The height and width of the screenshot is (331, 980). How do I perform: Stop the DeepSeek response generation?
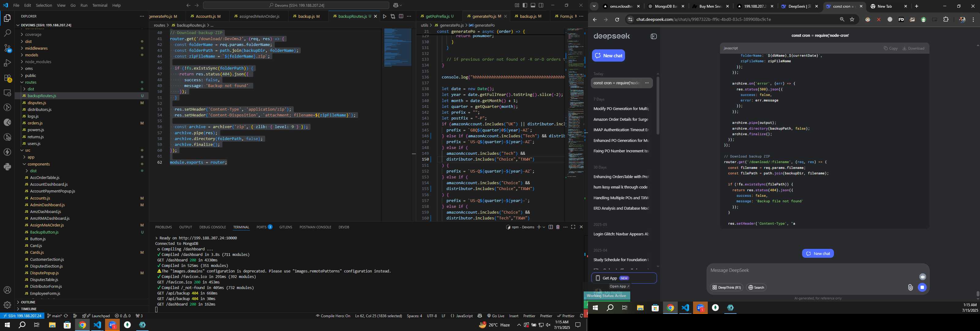coord(922,287)
